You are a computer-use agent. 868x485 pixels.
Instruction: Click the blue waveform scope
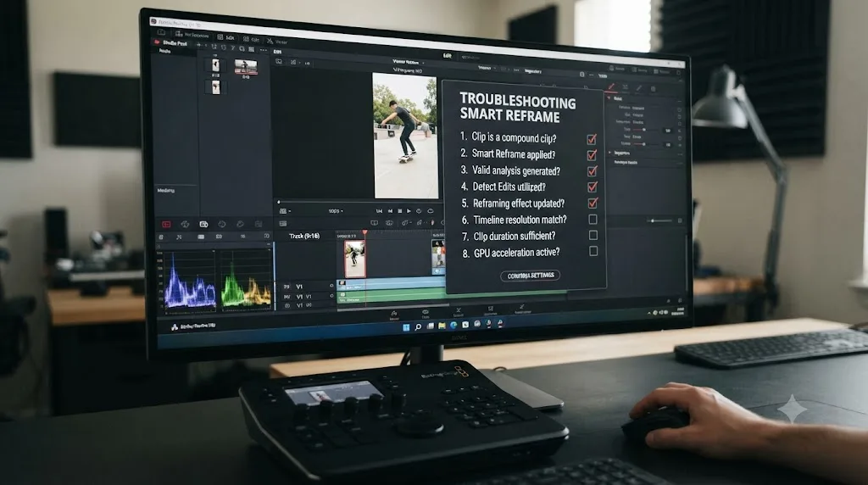coord(190,279)
